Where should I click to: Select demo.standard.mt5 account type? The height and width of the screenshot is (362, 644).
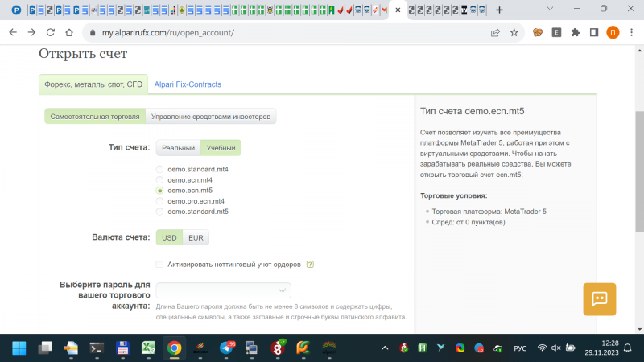tap(159, 212)
